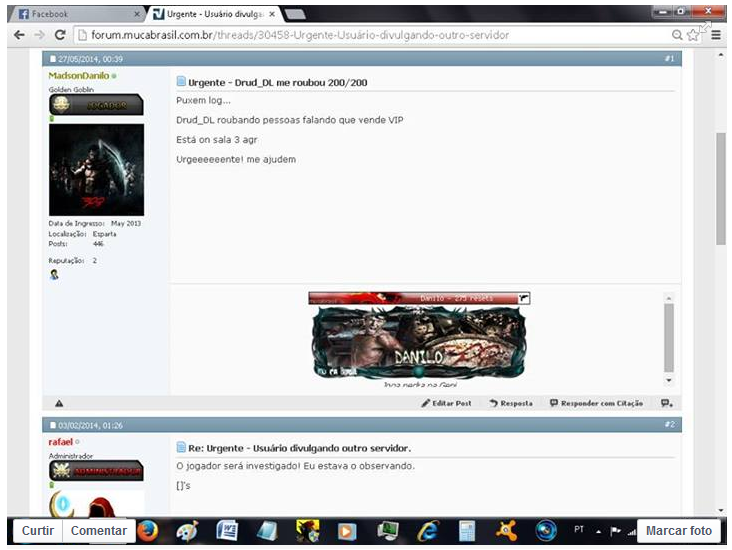The height and width of the screenshot is (550, 732).
Task: Open Firefox from the taskbar
Action: (148, 531)
